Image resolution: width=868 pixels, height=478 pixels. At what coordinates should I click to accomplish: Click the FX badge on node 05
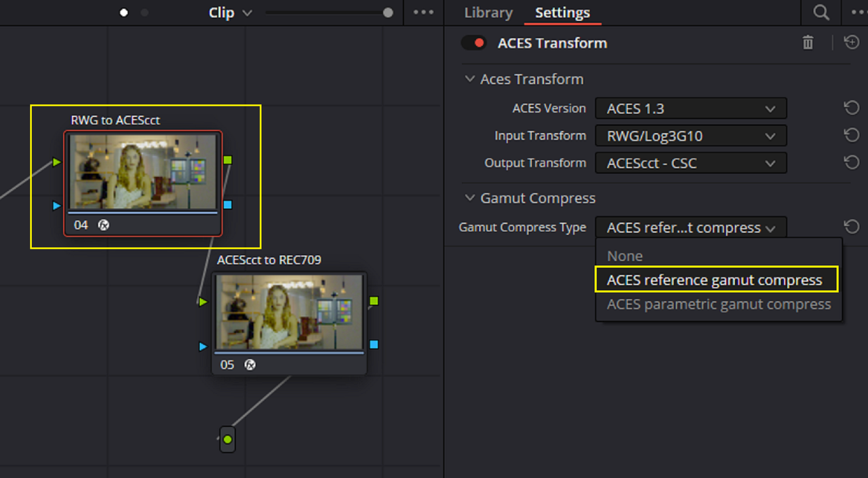tap(250, 365)
